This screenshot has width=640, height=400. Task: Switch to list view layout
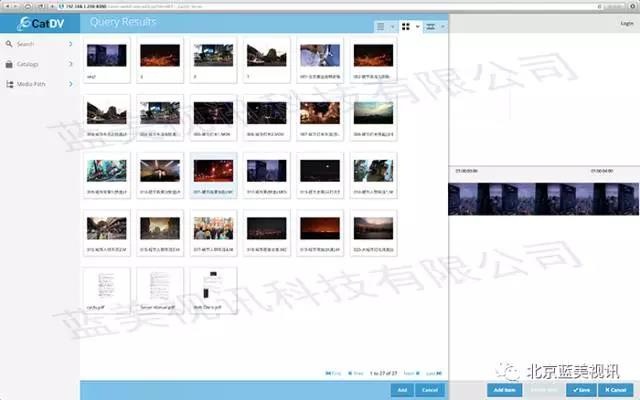tap(381, 27)
